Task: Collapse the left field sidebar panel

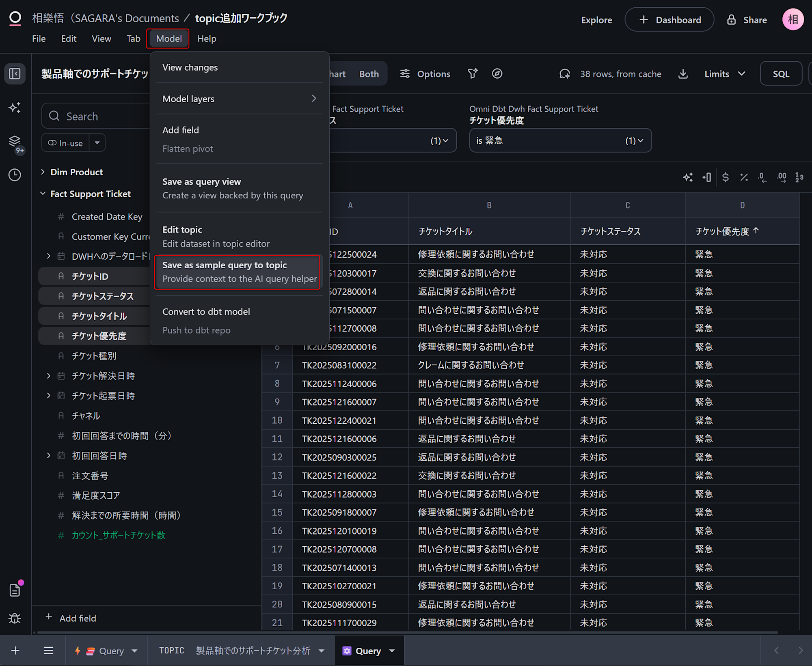Action: [x=15, y=73]
